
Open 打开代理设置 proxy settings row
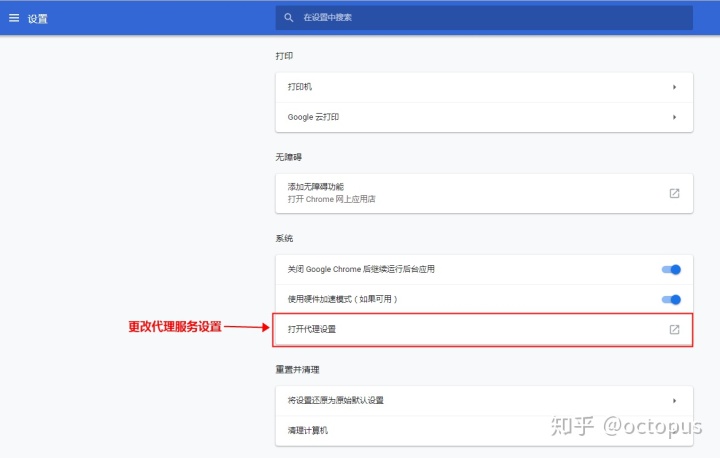pos(483,329)
